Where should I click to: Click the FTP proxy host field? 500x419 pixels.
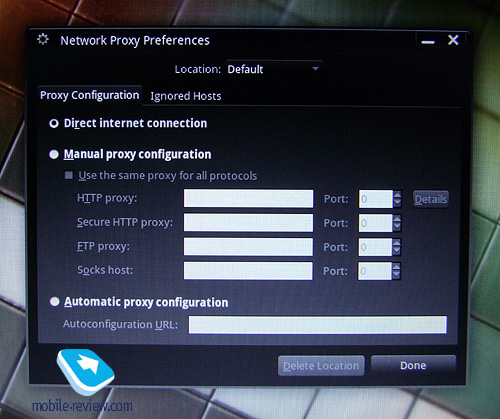248,247
